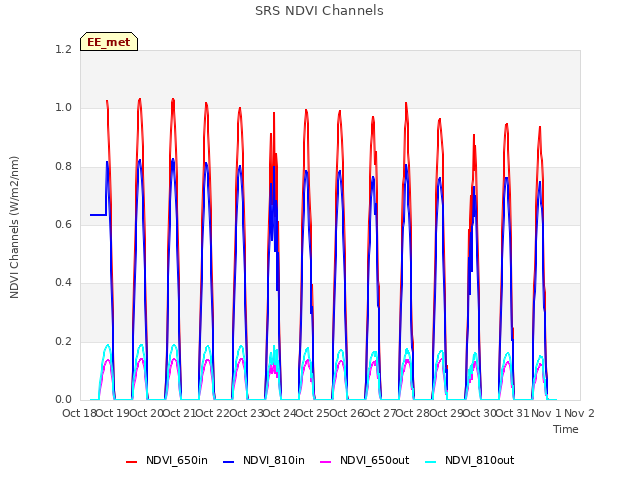Click the 0.2 y-axis tick label
The height and width of the screenshot is (480, 640).
click(63, 341)
